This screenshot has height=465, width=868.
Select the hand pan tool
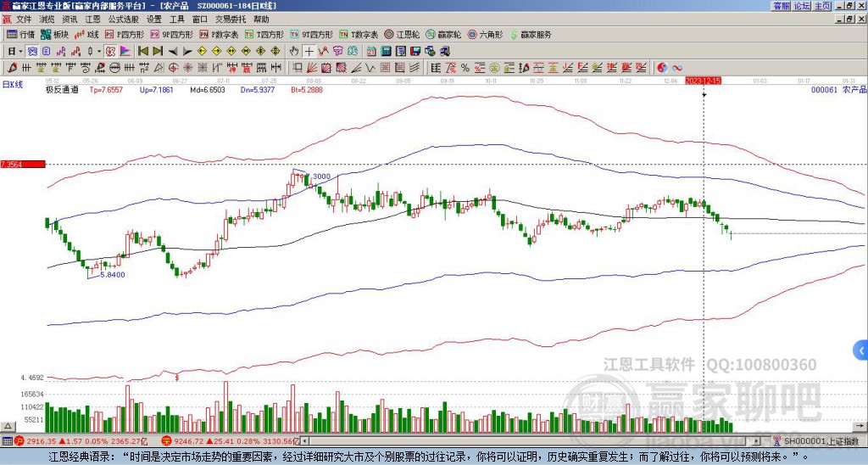[293, 51]
